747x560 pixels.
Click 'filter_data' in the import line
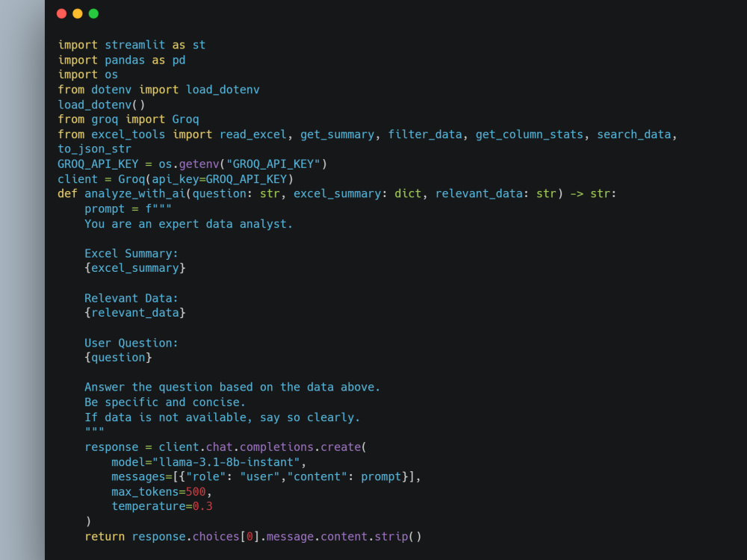tap(425, 134)
